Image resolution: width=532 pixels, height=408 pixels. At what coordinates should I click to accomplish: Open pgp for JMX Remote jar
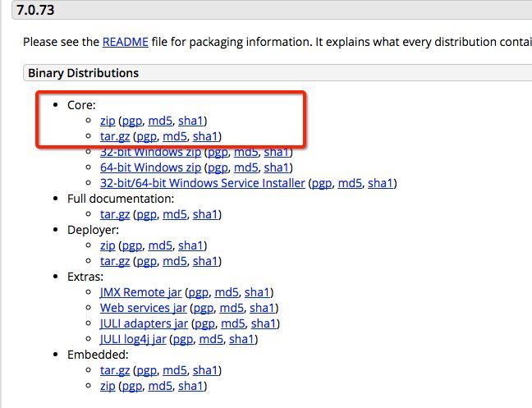(x=199, y=292)
